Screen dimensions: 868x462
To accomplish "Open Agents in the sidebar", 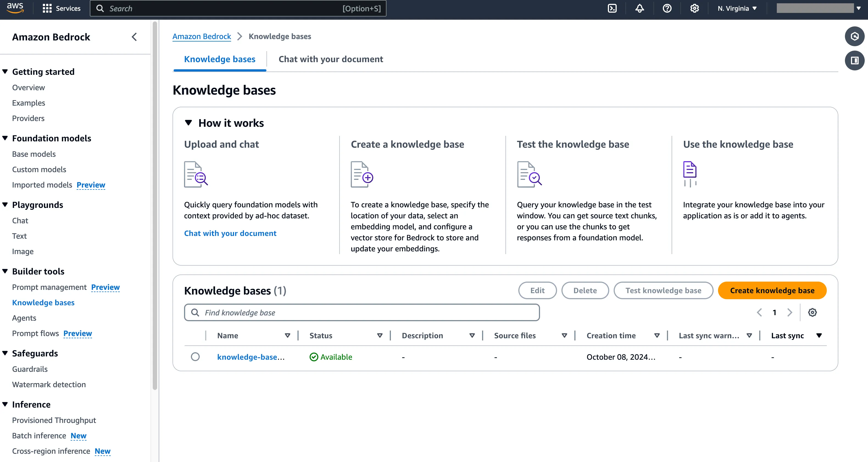I will point(24,318).
